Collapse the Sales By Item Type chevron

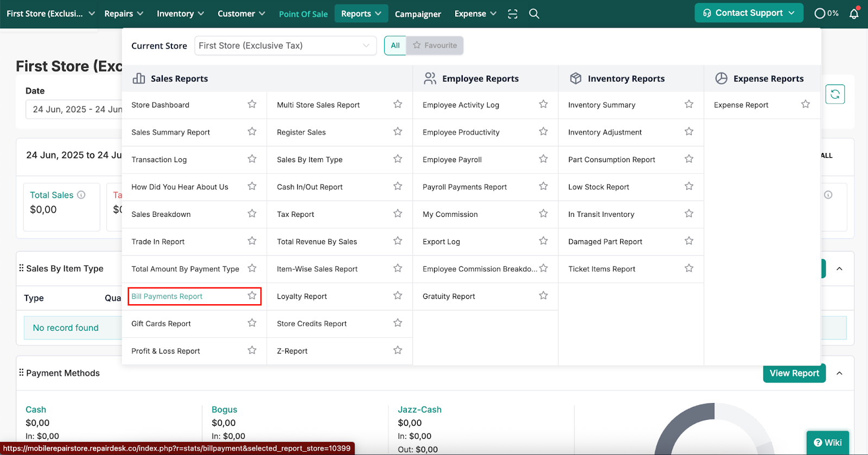coord(839,268)
